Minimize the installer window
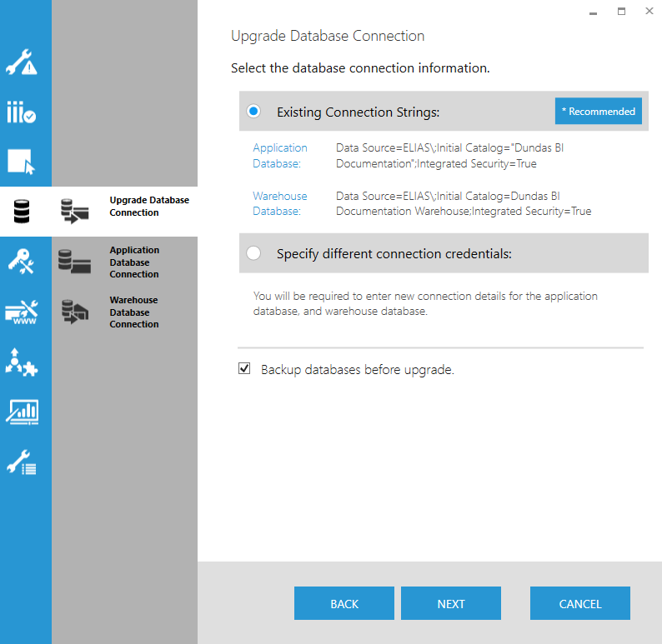Screen dimensions: 662x644 pos(593,12)
